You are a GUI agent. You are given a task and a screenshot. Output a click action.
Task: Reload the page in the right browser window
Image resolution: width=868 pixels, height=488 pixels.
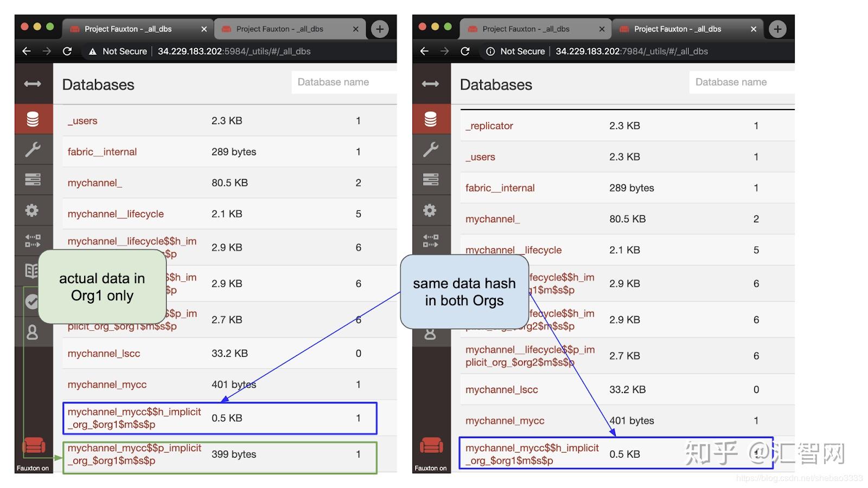(x=465, y=51)
